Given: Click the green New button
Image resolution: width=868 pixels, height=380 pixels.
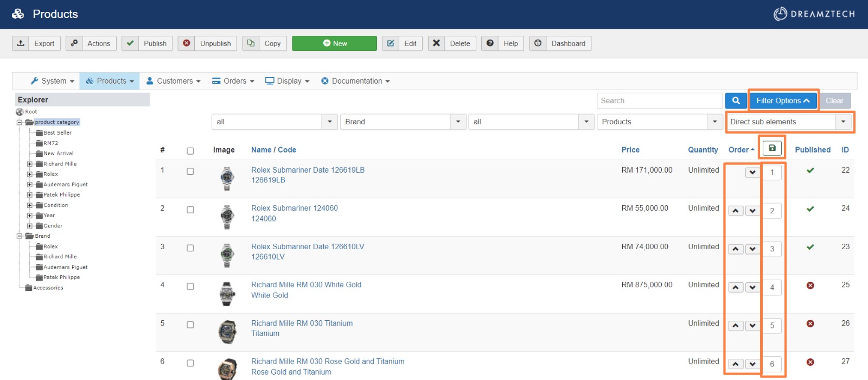Looking at the screenshot, I should [334, 43].
